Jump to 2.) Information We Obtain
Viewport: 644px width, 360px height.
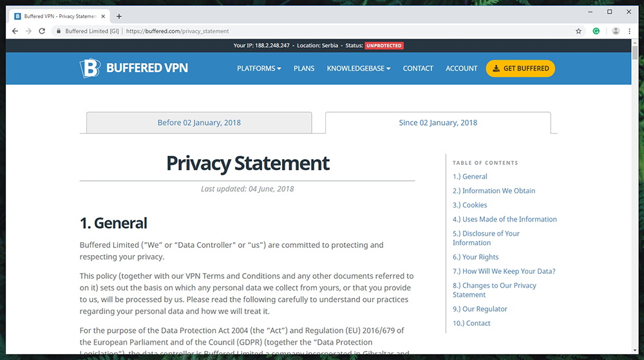point(494,191)
